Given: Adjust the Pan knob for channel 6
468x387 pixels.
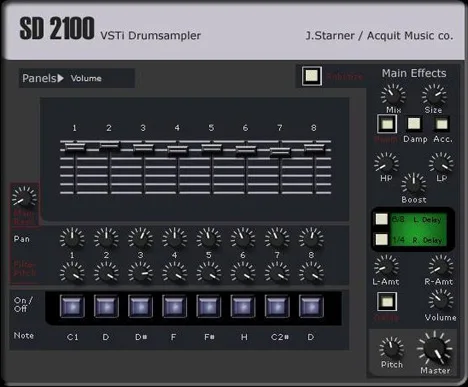Looking at the screenshot, I should 243,239.
